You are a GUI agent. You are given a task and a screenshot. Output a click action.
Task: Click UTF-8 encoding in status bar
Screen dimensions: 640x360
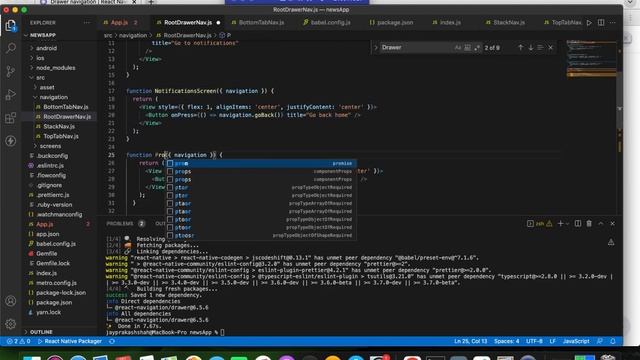pyautogui.click(x=534, y=341)
